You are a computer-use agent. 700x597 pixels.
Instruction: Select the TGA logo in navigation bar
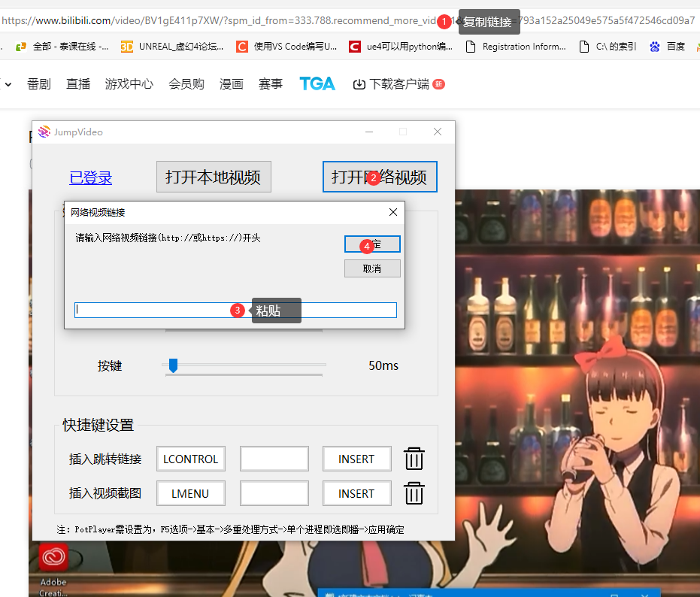317,83
